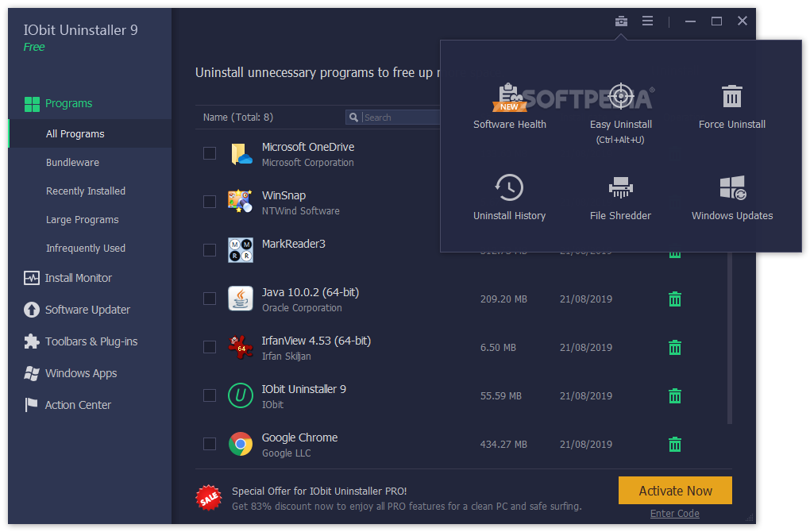Open Software Health tool
Viewport: 810px width, 532px height.
click(x=509, y=107)
